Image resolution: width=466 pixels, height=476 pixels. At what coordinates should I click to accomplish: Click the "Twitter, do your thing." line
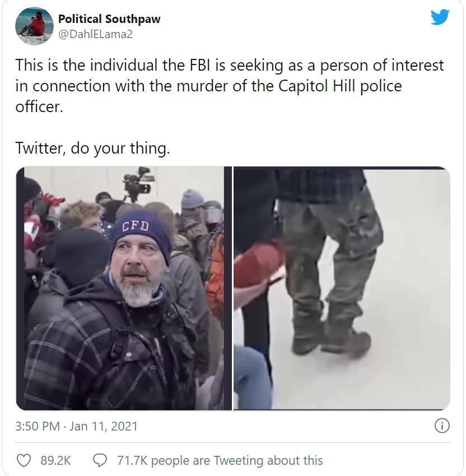coord(92,148)
